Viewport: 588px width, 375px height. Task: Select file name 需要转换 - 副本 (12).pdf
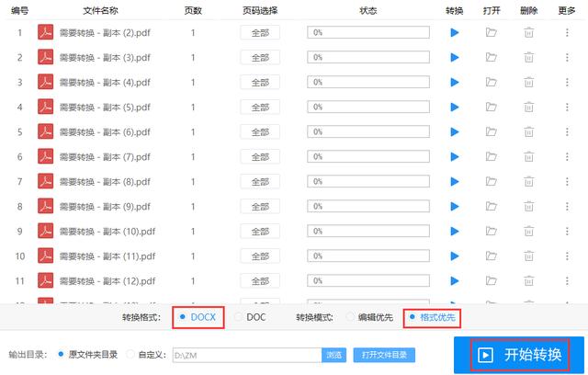(107, 281)
